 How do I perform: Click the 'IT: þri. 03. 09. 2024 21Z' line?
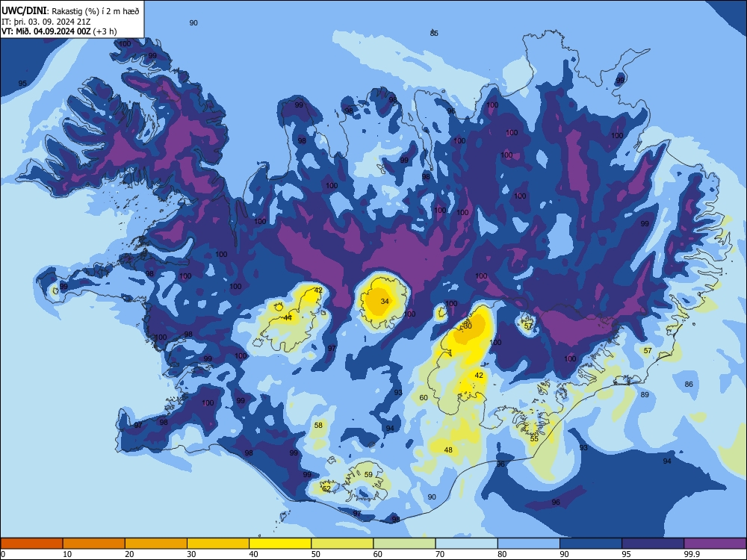coord(46,22)
